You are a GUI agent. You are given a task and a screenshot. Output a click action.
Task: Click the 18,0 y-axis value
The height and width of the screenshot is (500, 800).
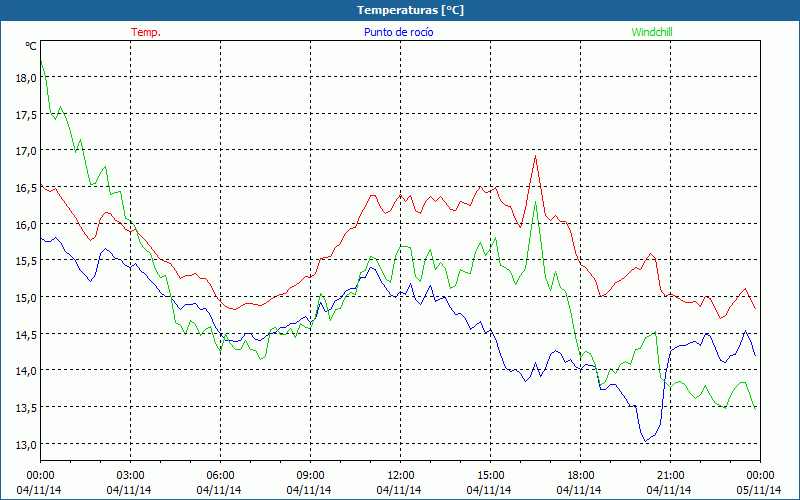(x=27, y=78)
